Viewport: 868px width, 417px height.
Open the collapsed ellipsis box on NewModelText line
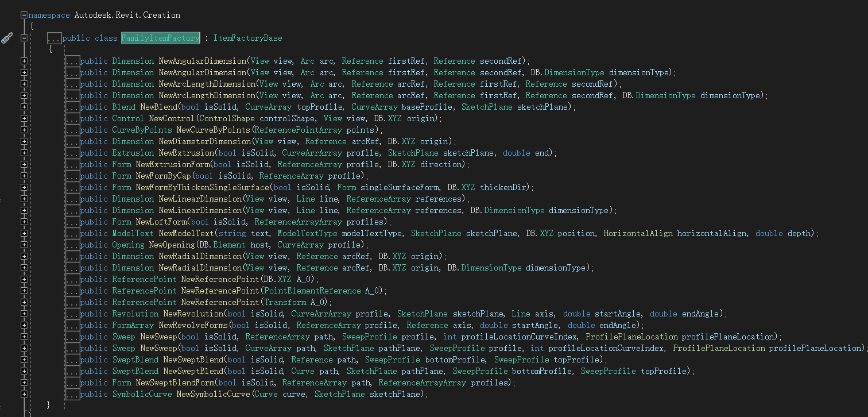[x=72, y=234]
